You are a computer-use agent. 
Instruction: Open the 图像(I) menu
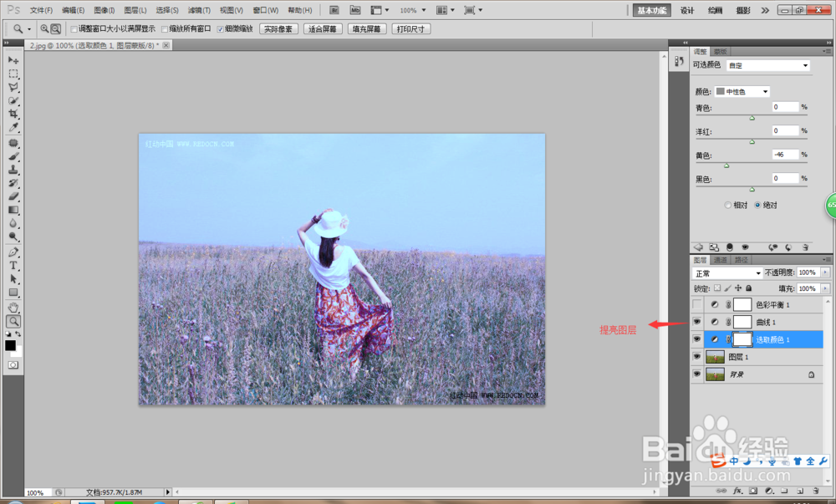click(x=104, y=10)
